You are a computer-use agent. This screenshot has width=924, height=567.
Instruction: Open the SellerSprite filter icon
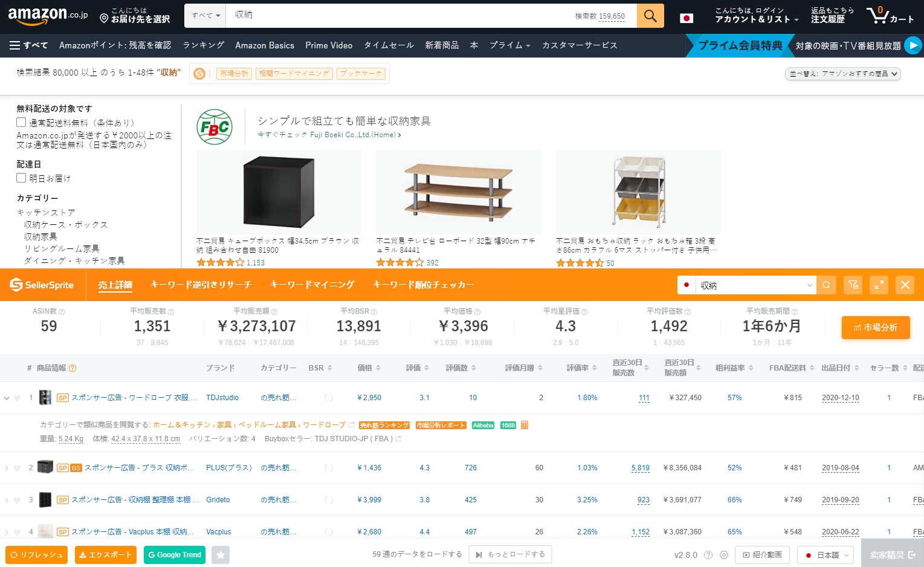pyautogui.click(x=853, y=285)
